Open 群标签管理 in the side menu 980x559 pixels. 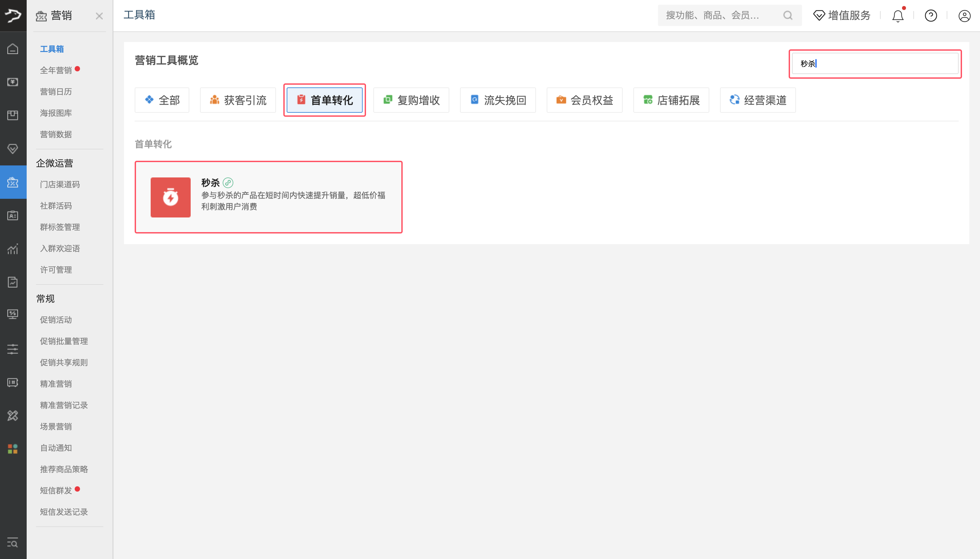tap(60, 227)
